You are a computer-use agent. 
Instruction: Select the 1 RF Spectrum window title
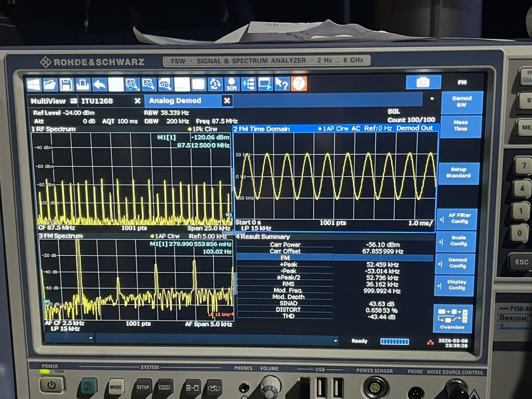[x=54, y=129]
